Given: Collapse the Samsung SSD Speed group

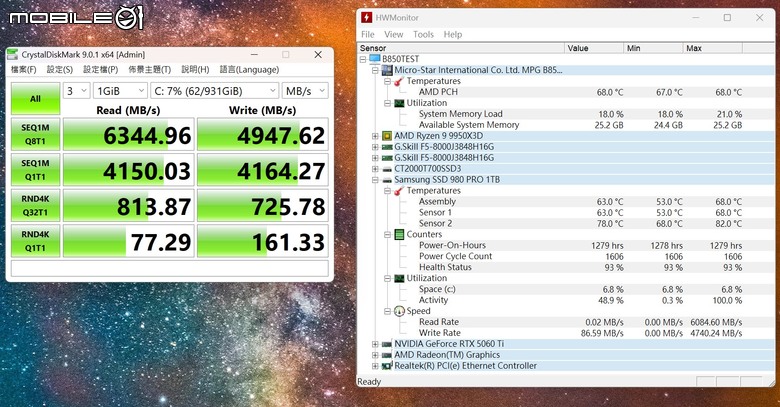Looking at the screenshot, I should click(x=387, y=311).
